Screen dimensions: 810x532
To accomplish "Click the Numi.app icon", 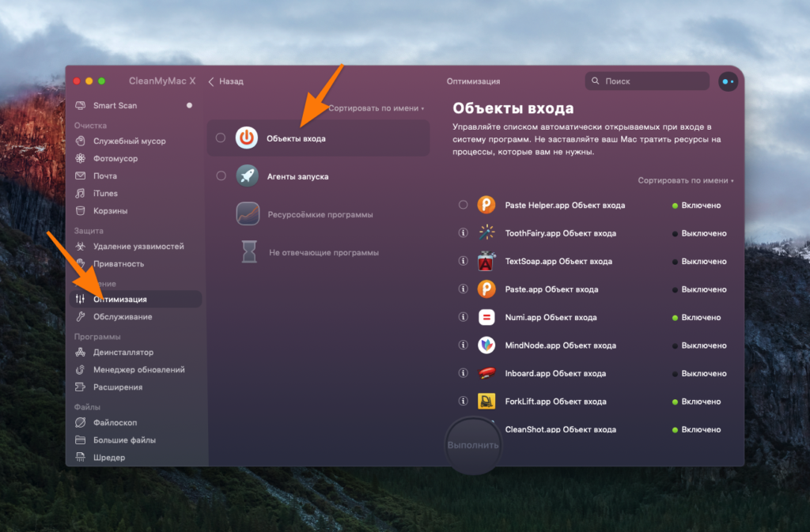I will point(486,317).
